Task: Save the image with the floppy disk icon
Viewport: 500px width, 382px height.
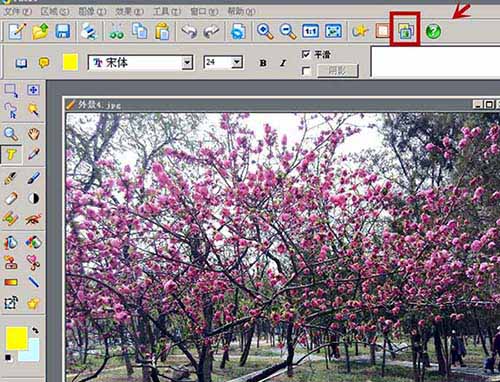Action: tap(63, 31)
